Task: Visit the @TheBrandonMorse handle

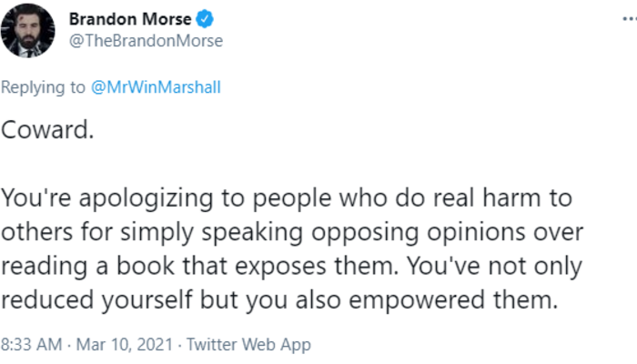Action: pyautogui.click(x=147, y=41)
